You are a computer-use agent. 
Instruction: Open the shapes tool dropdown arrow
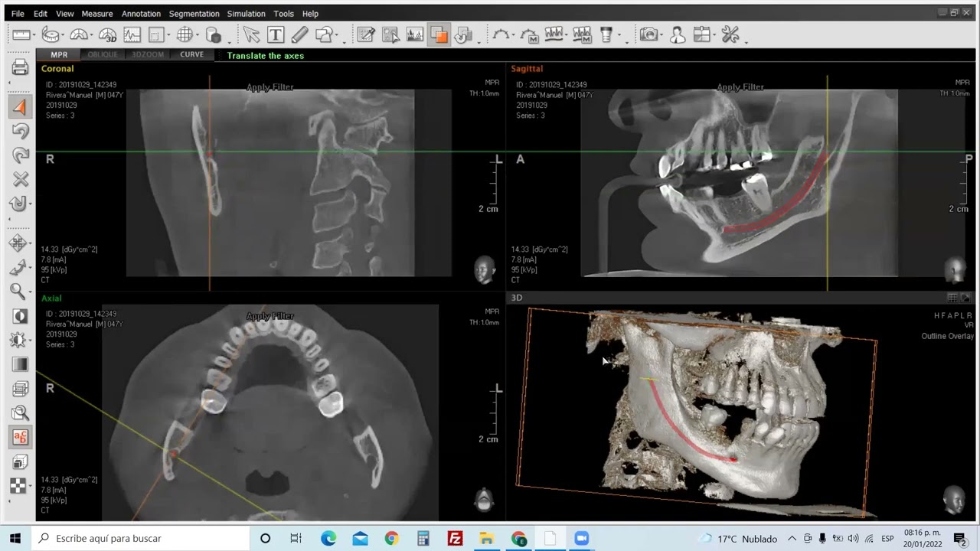coord(338,36)
